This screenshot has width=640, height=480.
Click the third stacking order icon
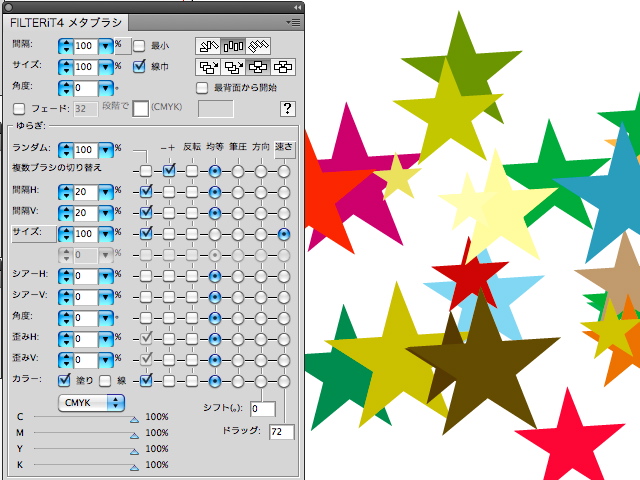[x=258, y=67]
